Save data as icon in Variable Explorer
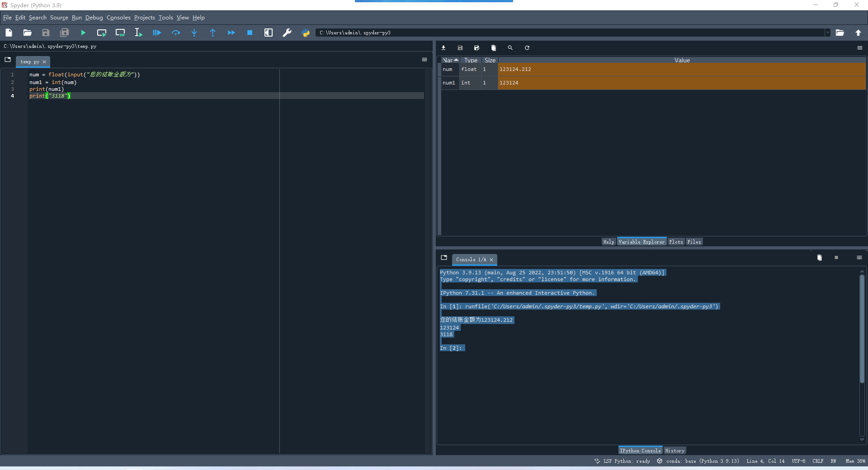This screenshot has height=470, width=868. (x=476, y=48)
